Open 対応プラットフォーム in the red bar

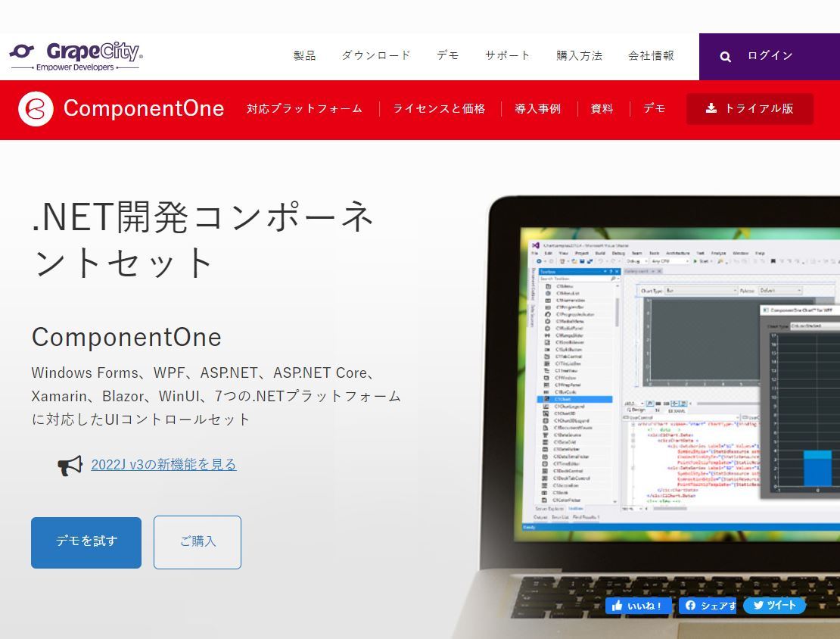point(304,109)
